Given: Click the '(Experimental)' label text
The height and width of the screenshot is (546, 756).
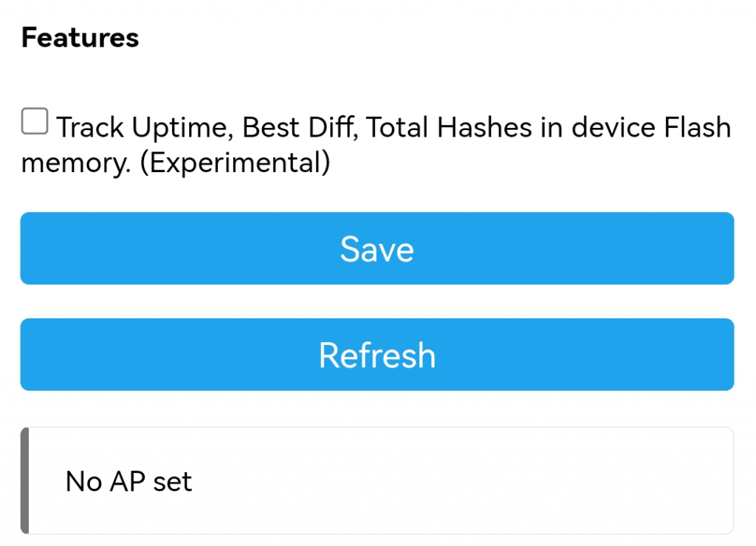Looking at the screenshot, I should [234, 163].
